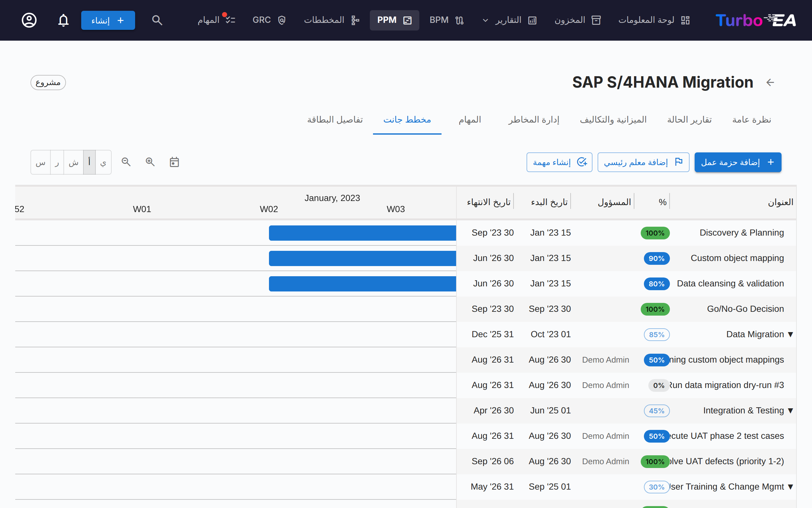Click Sep '26 06 end date cell
This screenshot has height=508, width=812.
[x=493, y=461]
